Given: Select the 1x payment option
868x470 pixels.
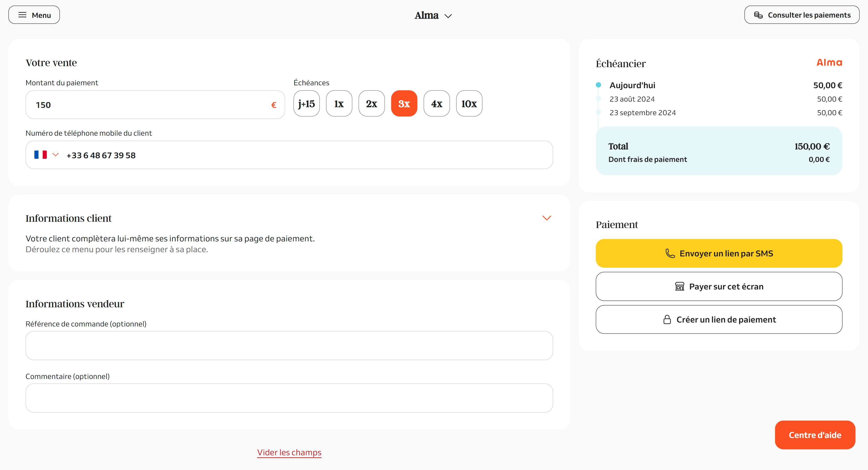Looking at the screenshot, I should click(339, 103).
